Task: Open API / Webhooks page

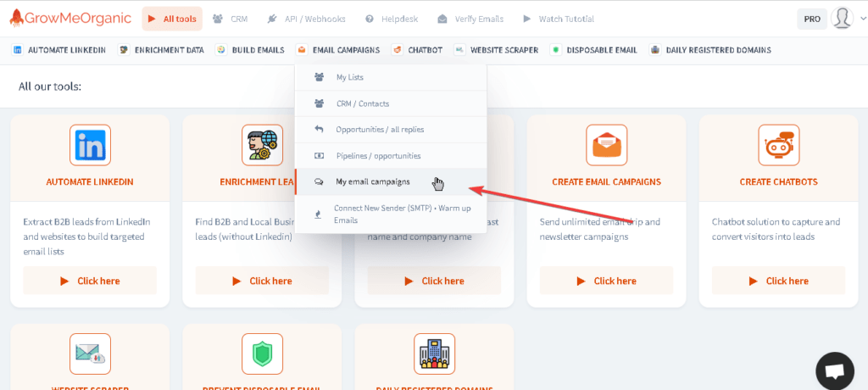Action: pyautogui.click(x=306, y=19)
